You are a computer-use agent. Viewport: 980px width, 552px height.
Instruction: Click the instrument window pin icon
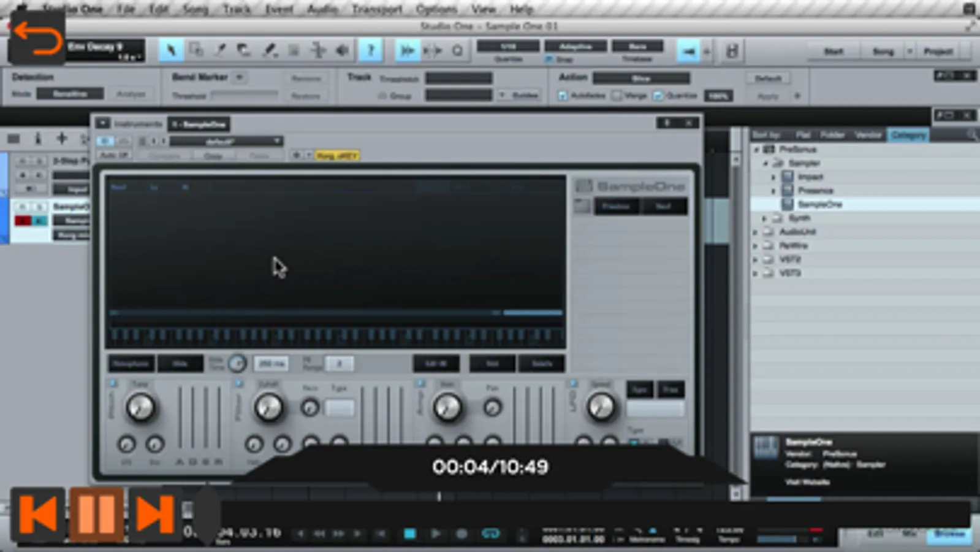point(667,123)
